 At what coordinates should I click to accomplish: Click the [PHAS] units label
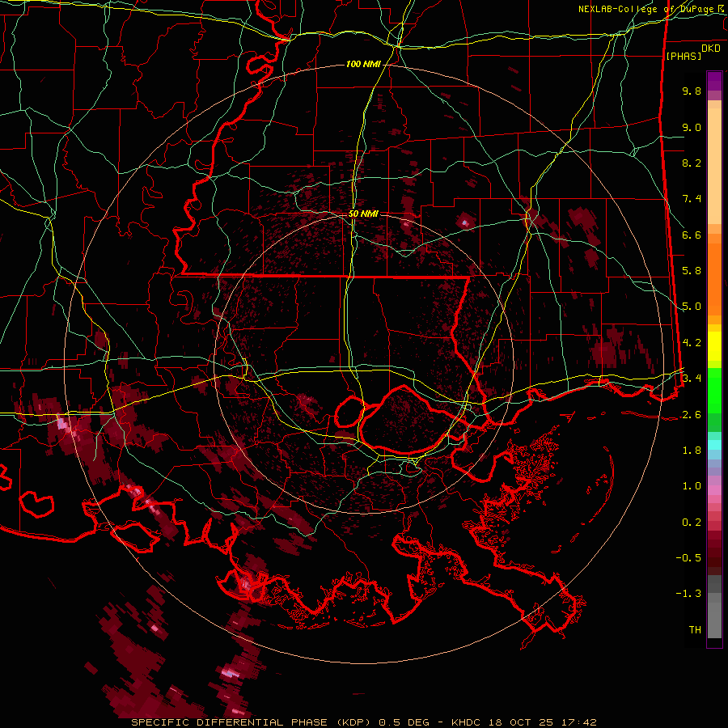pos(684,56)
